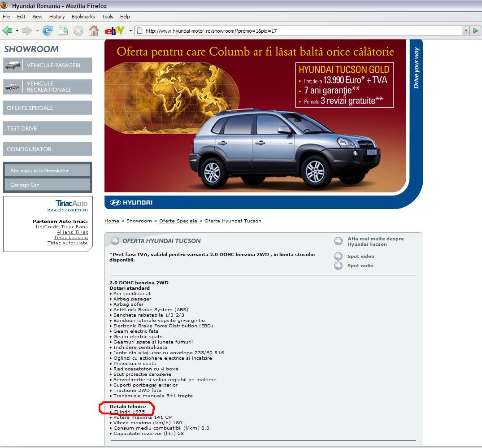Click the Spot video arrow icon
The height and width of the screenshot is (448, 482).
(x=338, y=257)
